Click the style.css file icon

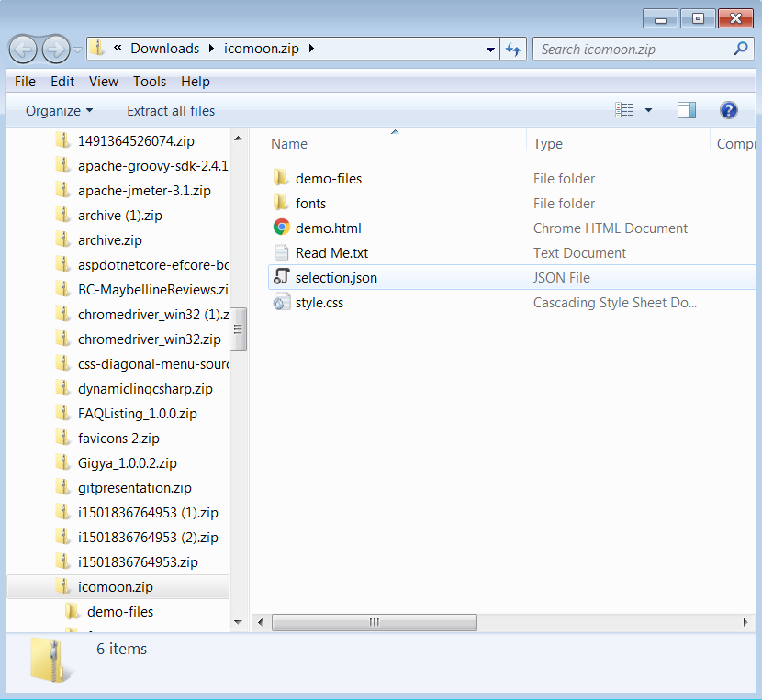281,302
